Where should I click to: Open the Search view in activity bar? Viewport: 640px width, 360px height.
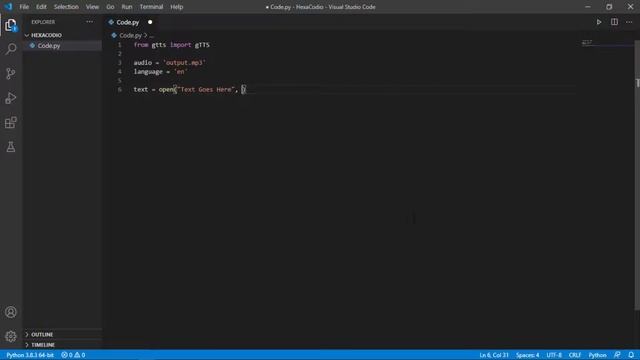pos(11,49)
